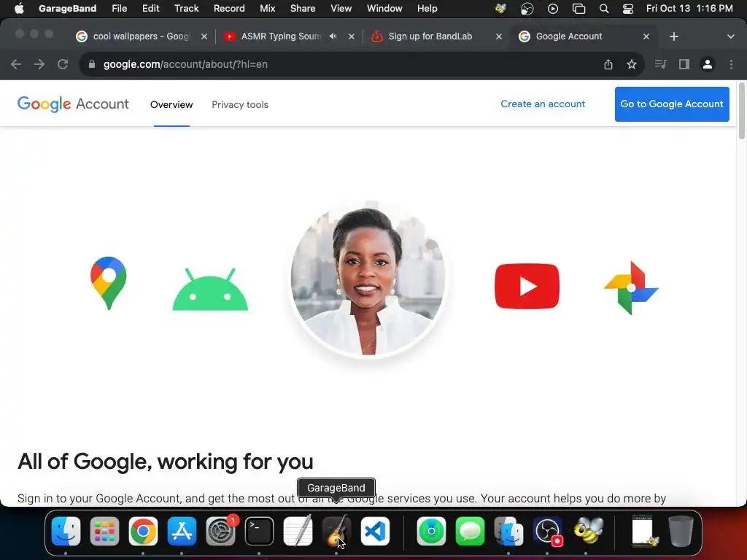Open OBS Studio from the dock
The height and width of the screenshot is (560, 747).
(x=547, y=531)
